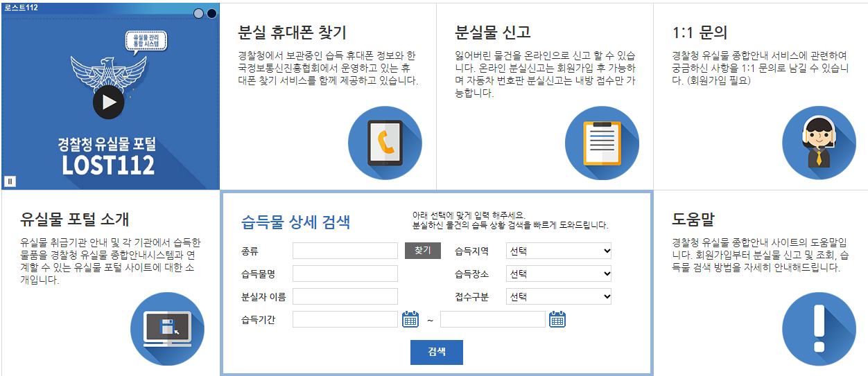Viewport: 868px width, 376px height.
Task: Expand the 습득지역 dropdown
Action: pyautogui.click(x=559, y=251)
